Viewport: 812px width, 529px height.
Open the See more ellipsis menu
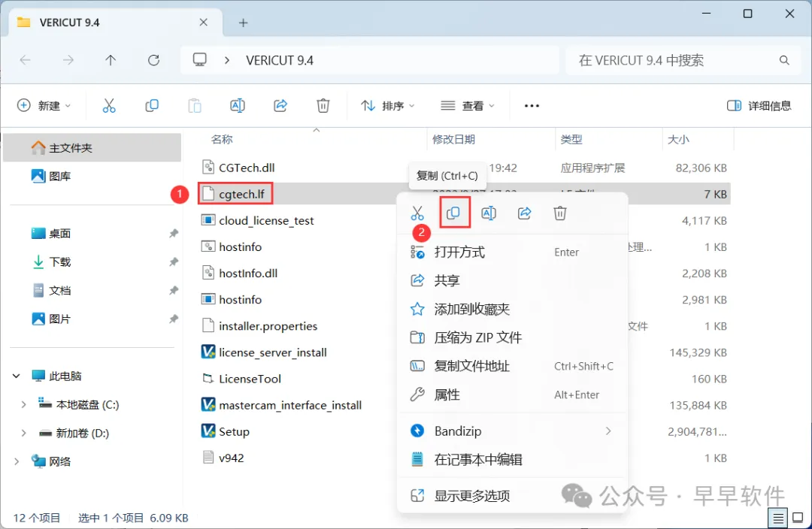(x=532, y=106)
